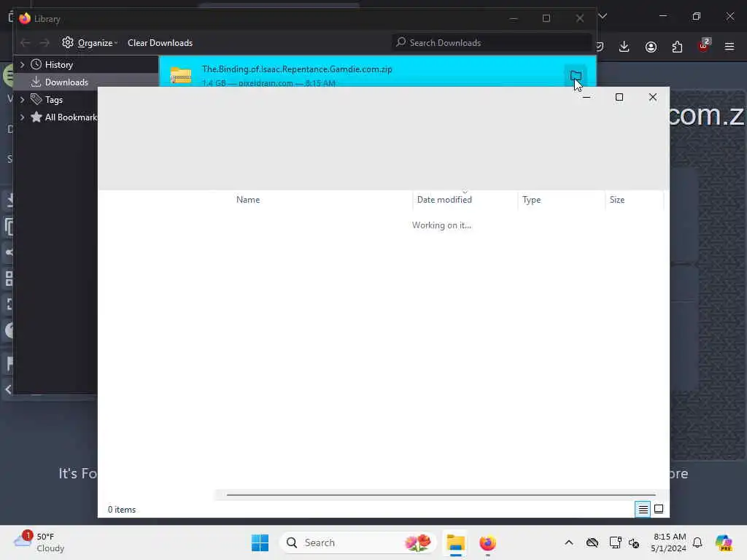Switch Explorer to large icons view
The image size is (747, 560).
click(x=659, y=510)
